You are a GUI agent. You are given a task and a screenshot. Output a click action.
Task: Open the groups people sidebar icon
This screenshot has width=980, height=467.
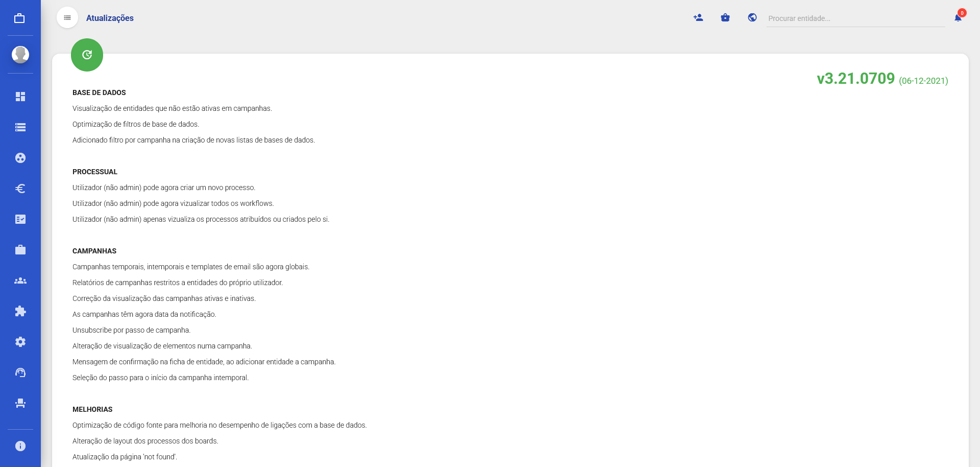(20, 281)
